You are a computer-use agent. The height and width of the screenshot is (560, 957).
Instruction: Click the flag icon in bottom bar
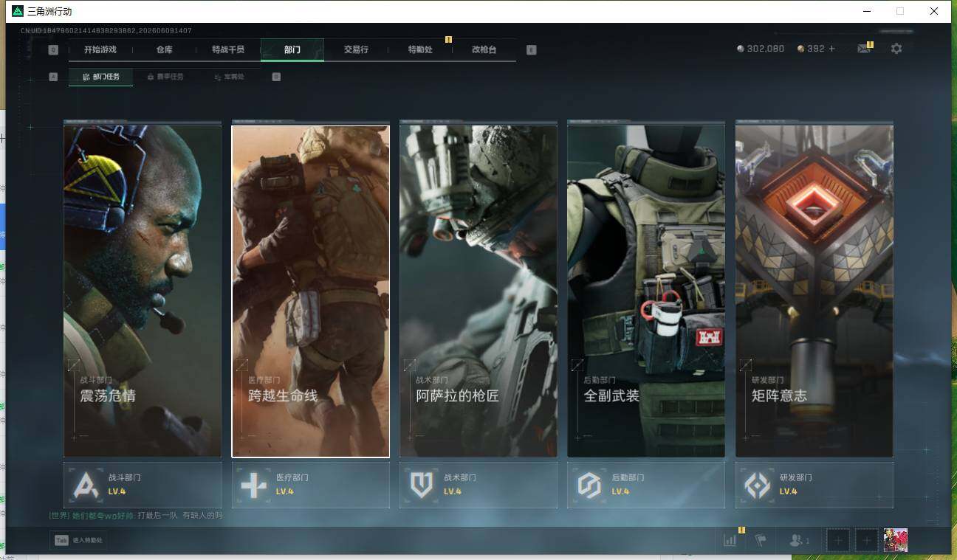(761, 540)
